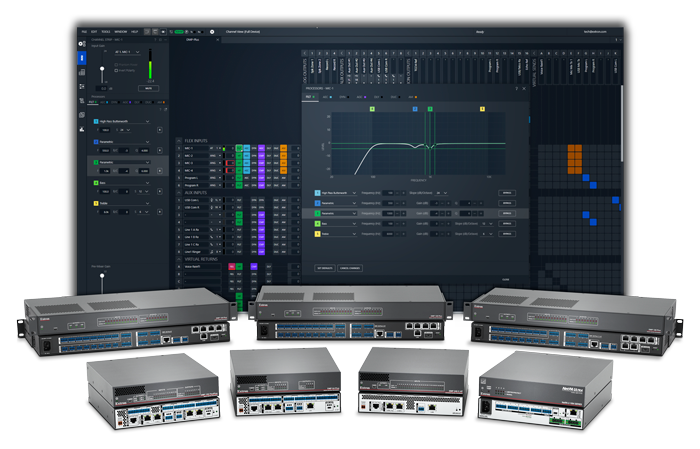Select the highlighted blue channel strip sidebar icon
This screenshot has height=449, width=700.
[81, 58]
